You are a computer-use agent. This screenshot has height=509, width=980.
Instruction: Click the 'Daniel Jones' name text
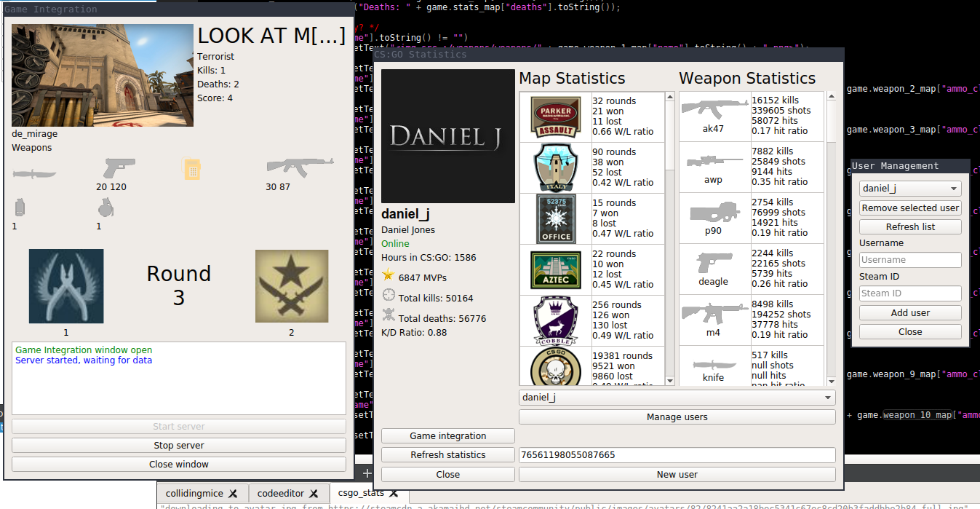[408, 230]
